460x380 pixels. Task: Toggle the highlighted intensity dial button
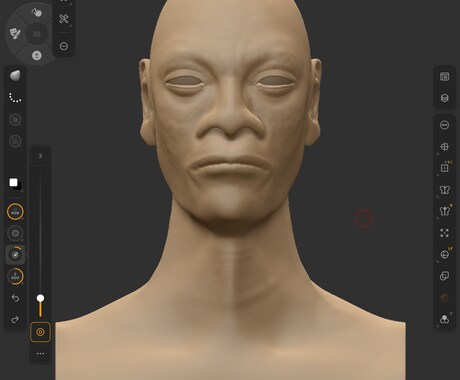pos(15,255)
